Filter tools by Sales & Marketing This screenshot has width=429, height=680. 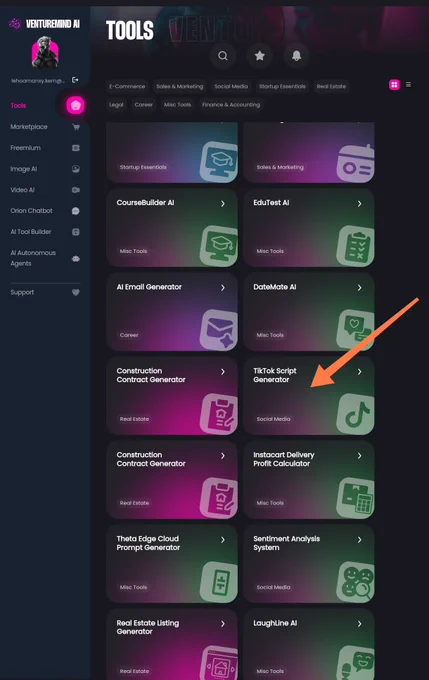tap(180, 86)
